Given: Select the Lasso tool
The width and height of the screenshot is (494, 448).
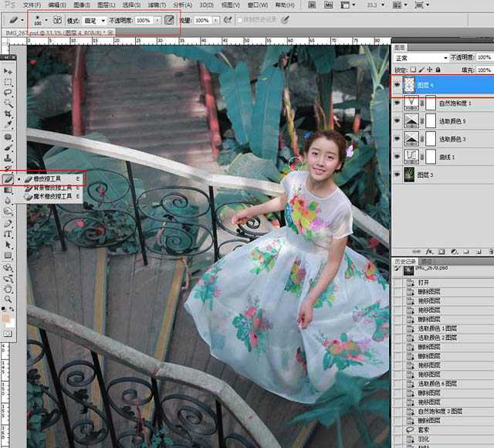Looking at the screenshot, I should [8, 93].
